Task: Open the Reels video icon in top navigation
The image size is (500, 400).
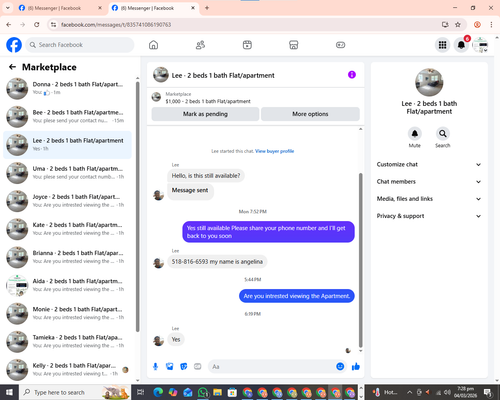Action: [247, 45]
